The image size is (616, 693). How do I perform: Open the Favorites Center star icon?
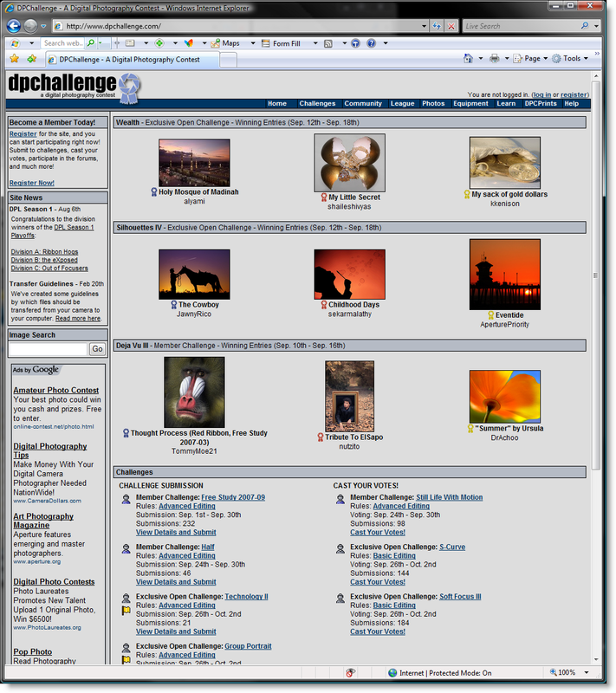click(x=14, y=59)
